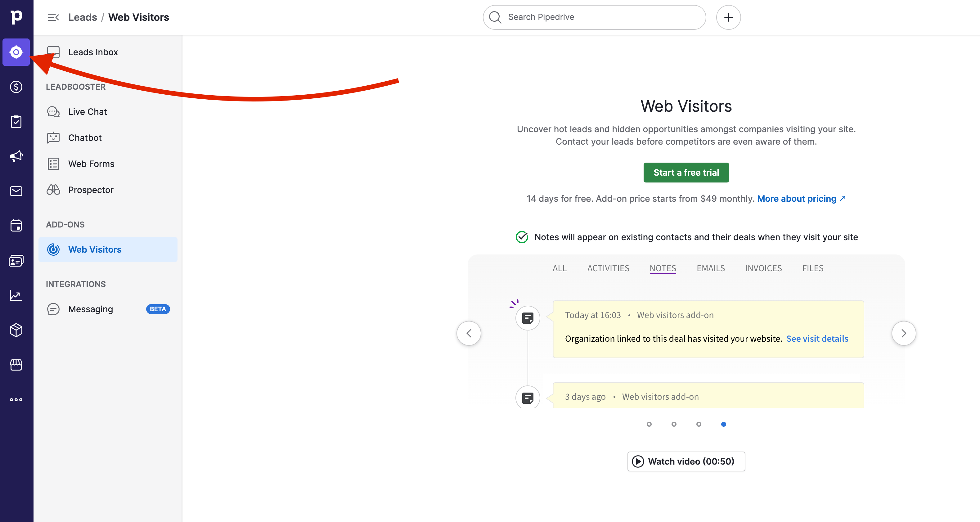Viewport: 980px width, 522px height.
Task: Click the search magnifier icon
Action: [495, 17]
